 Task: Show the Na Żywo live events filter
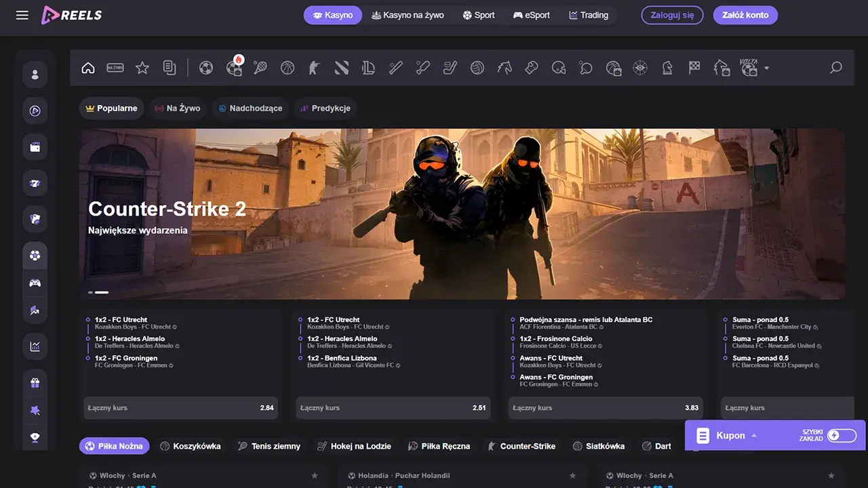tap(177, 108)
